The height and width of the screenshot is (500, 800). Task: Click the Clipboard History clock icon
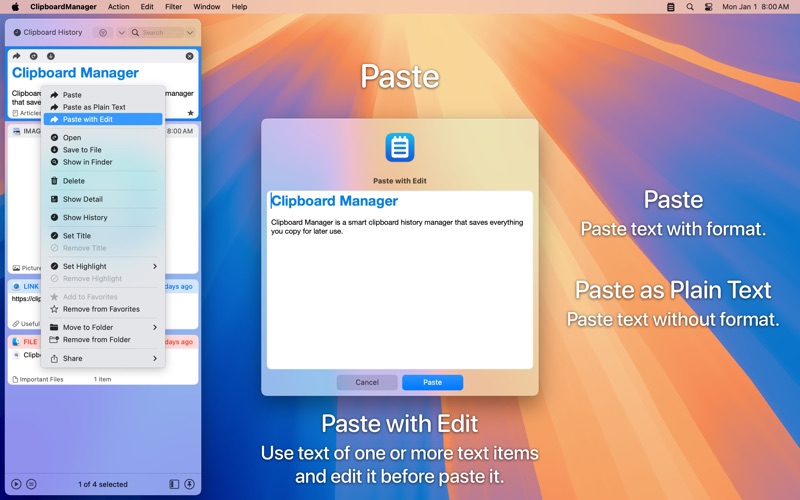coord(17,33)
